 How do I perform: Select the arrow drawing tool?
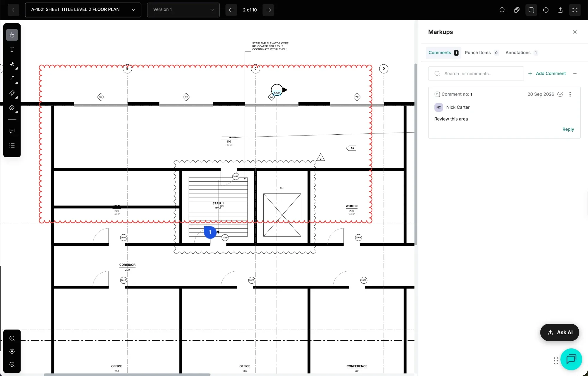click(12, 78)
